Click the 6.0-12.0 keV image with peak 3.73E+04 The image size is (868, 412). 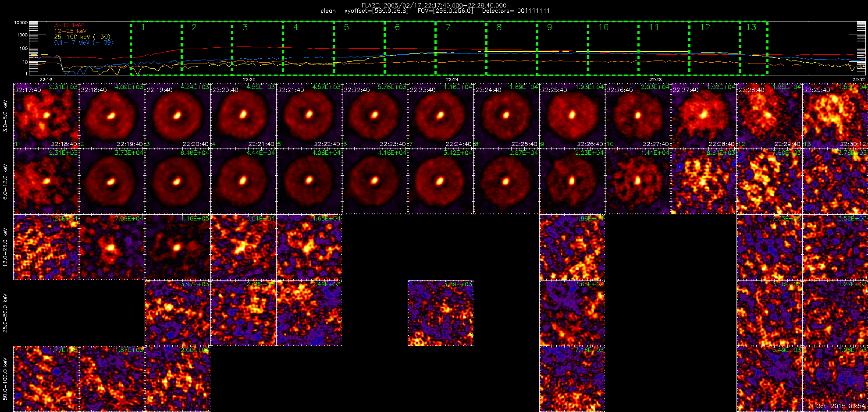[x=112, y=181]
